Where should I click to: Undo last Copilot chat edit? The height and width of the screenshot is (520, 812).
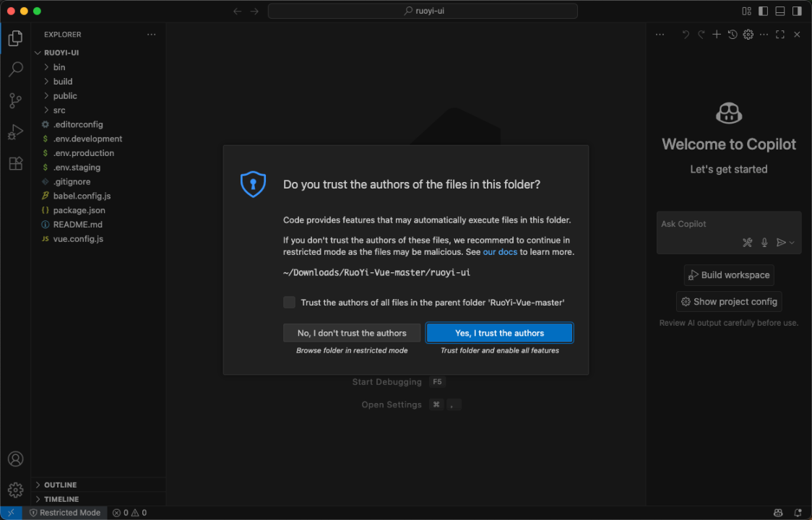pos(686,35)
